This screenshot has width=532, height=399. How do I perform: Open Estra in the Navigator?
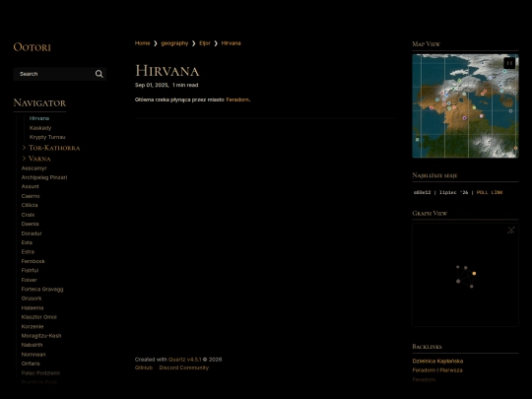click(x=28, y=252)
